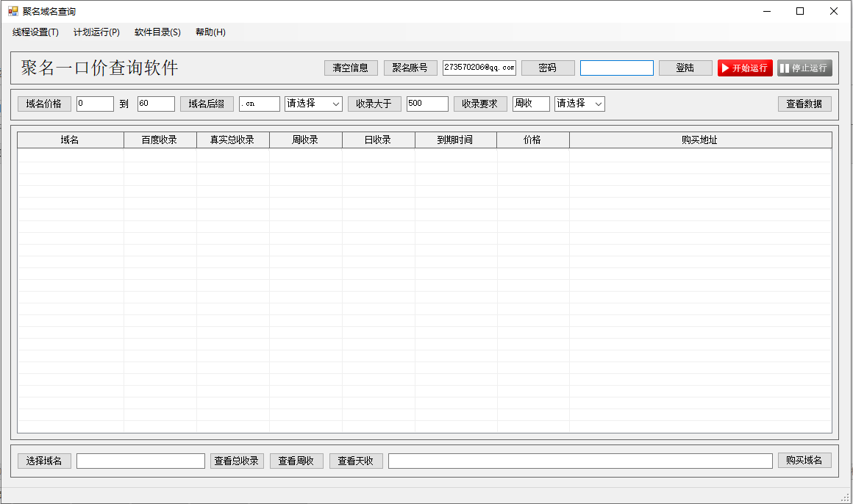Expand the 收录要求 请选择 dropdown
The image size is (853, 504).
579,104
